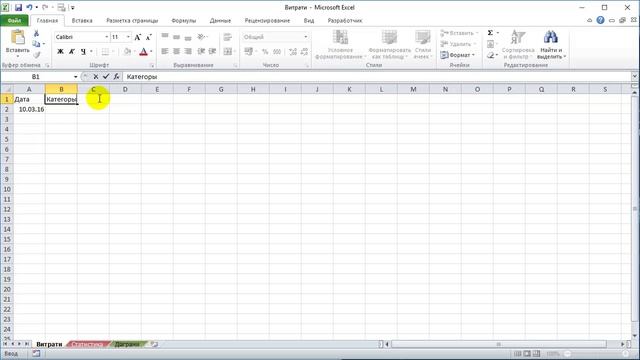Click the Insert Function fx icon
The height and width of the screenshot is (360, 640).
[116, 77]
